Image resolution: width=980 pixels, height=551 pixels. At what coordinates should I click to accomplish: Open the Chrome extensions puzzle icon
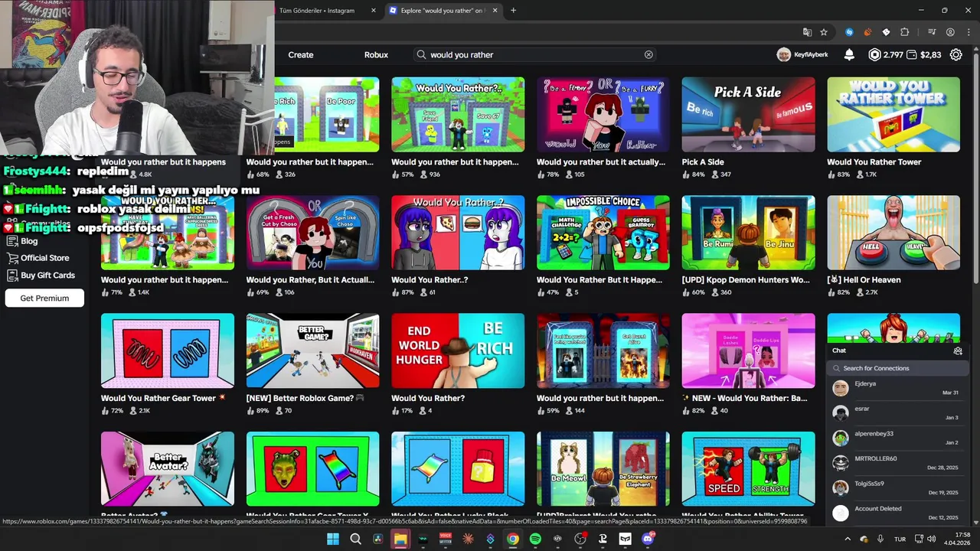click(x=905, y=32)
